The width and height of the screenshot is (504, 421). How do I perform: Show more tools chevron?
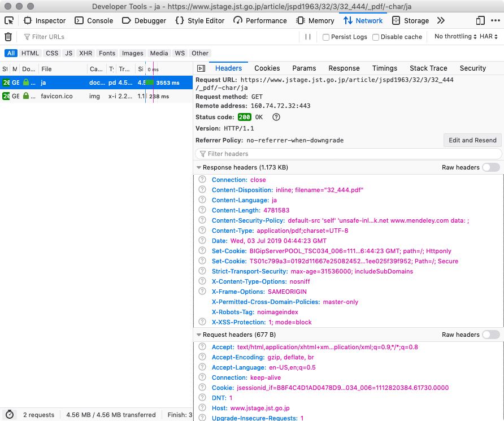click(x=441, y=20)
